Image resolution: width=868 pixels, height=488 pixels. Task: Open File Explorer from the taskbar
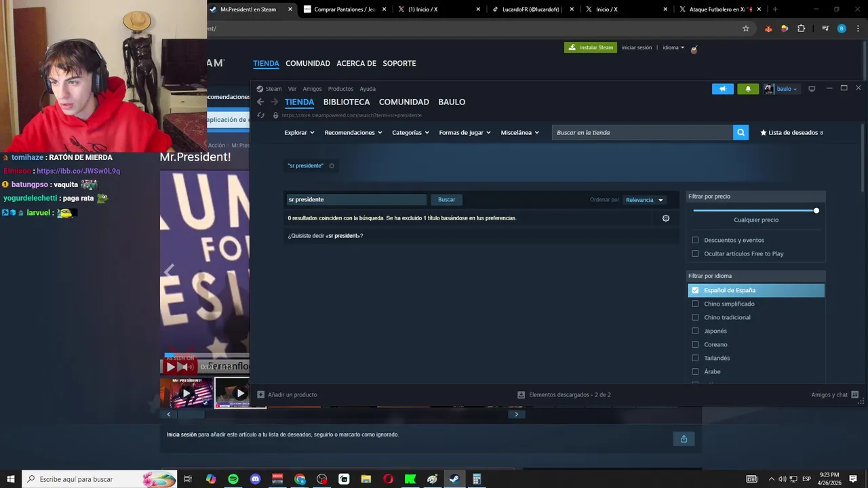[366, 479]
